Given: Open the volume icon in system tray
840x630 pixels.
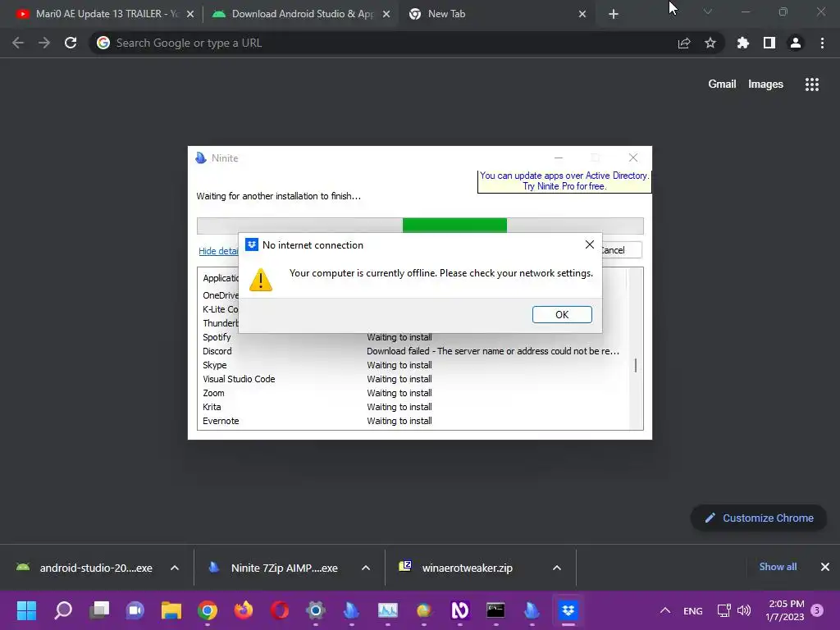Looking at the screenshot, I should tap(744, 610).
